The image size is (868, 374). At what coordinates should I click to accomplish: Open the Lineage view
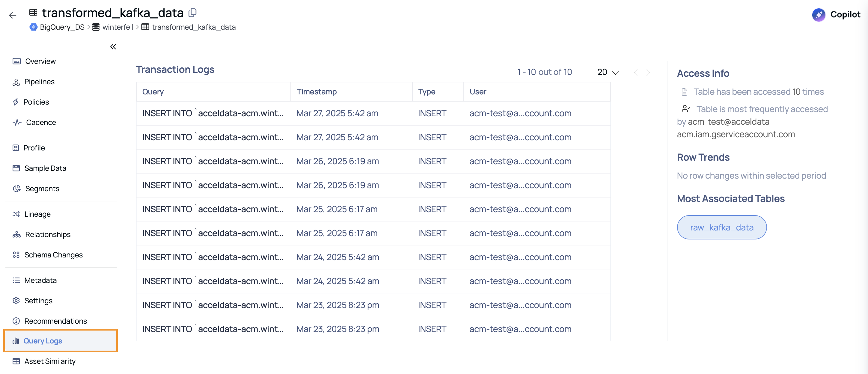pos(37,214)
